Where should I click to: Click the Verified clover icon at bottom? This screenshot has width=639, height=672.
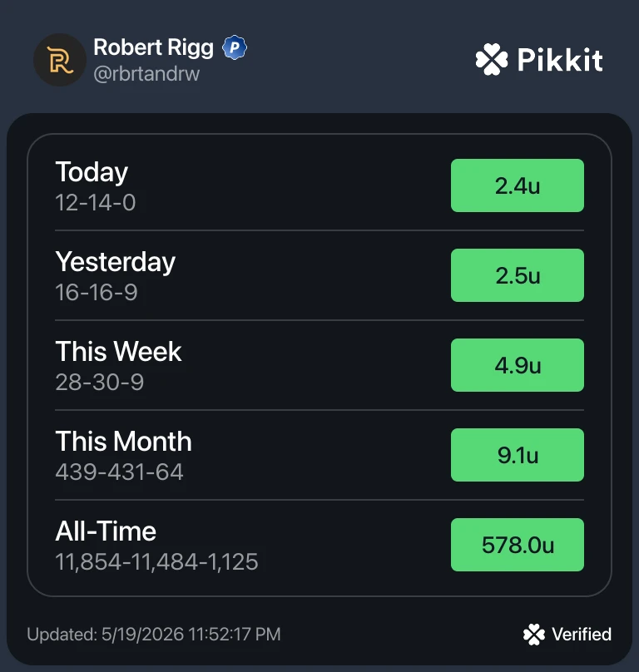click(x=534, y=635)
